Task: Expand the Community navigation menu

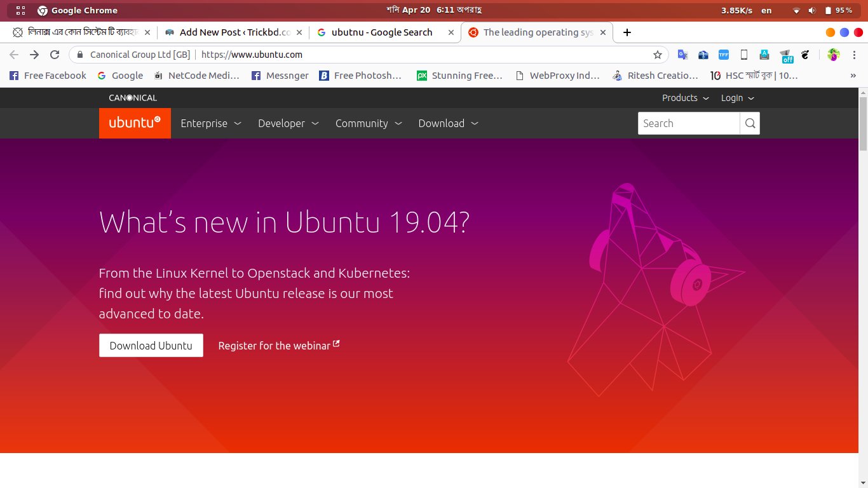Action: [x=369, y=123]
